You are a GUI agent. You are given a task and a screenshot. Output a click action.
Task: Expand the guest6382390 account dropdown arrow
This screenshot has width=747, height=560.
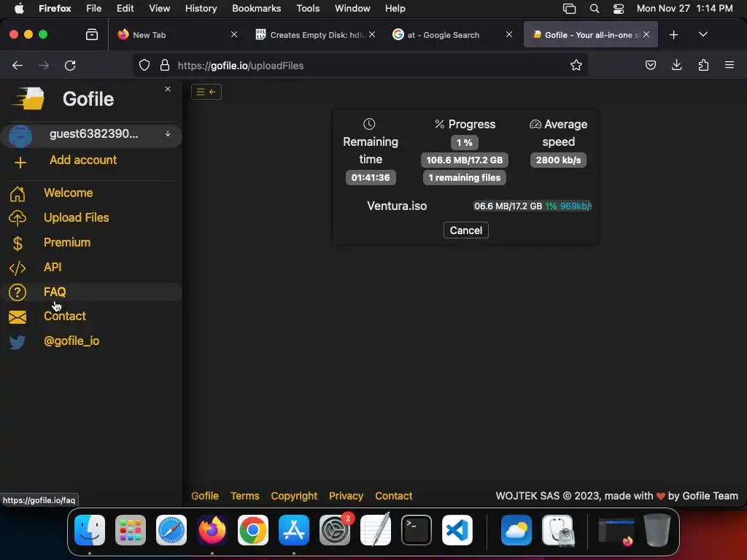coord(168,134)
